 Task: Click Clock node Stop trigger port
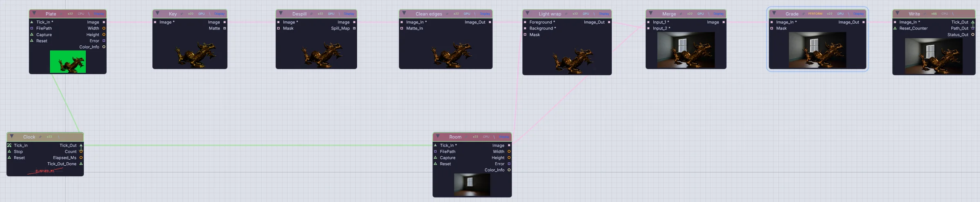(9, 151)
